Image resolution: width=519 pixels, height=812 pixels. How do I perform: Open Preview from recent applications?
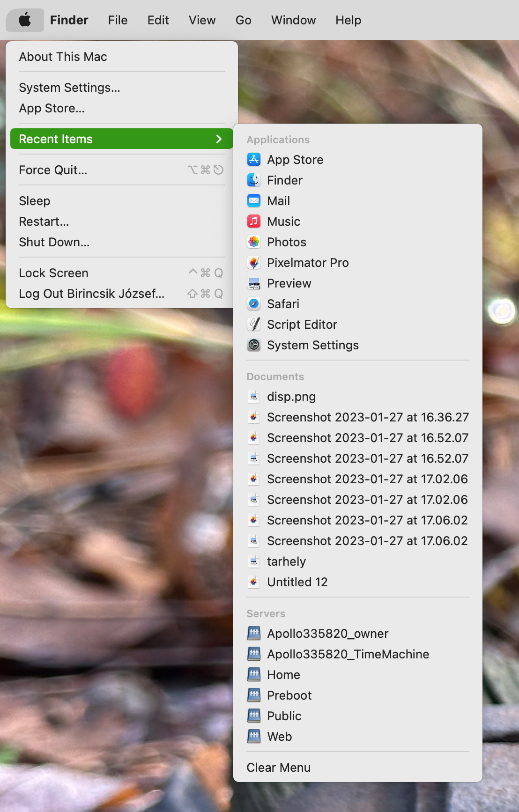358,283
